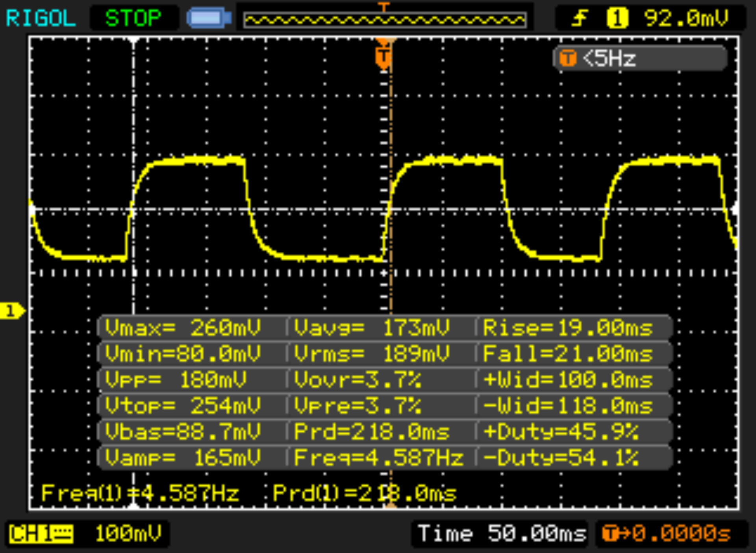
Task: Click the blue USB storage icon
Action: pos(209,18)
